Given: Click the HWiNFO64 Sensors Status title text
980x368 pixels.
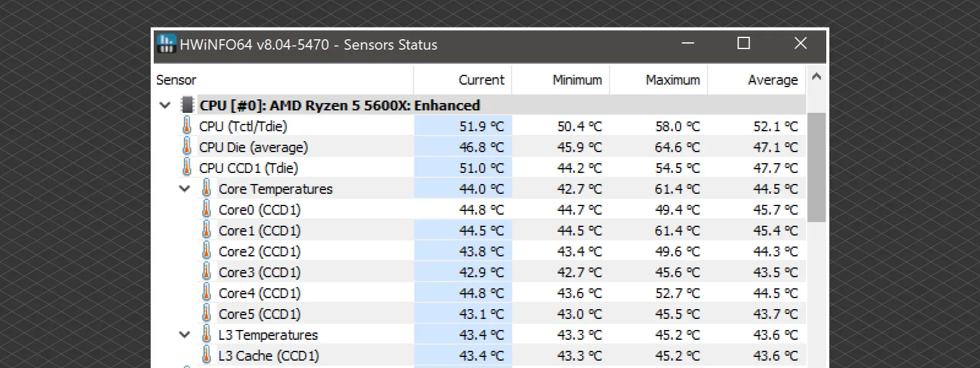Looking at the screenshot, I should coord(309,45).
